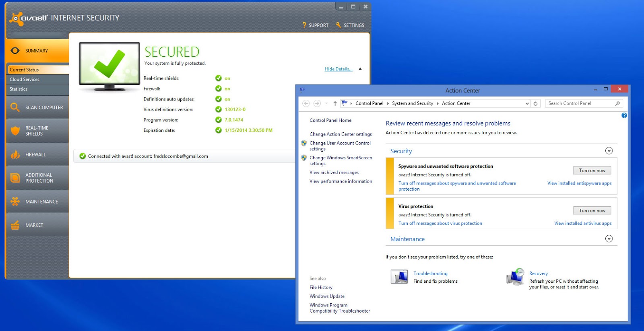Click the Up one level arrow
The height and width of the screenshot is (331, 644).
tap(335, 103)
